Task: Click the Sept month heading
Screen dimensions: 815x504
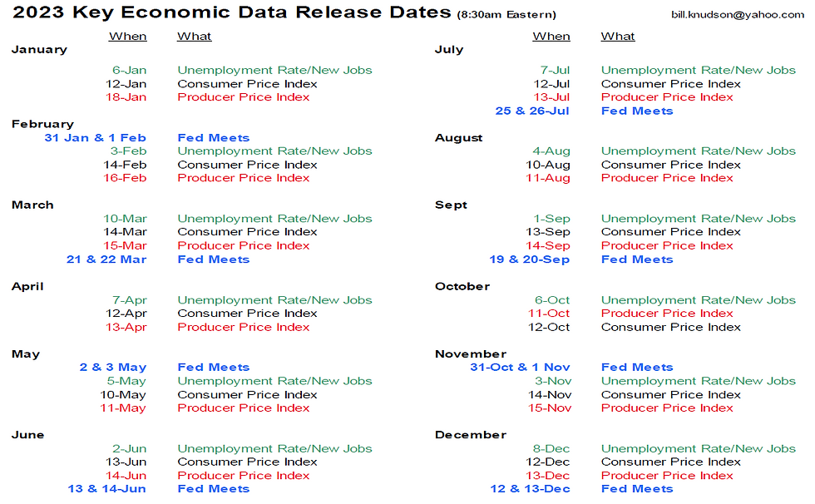Action: pos(451,205)
